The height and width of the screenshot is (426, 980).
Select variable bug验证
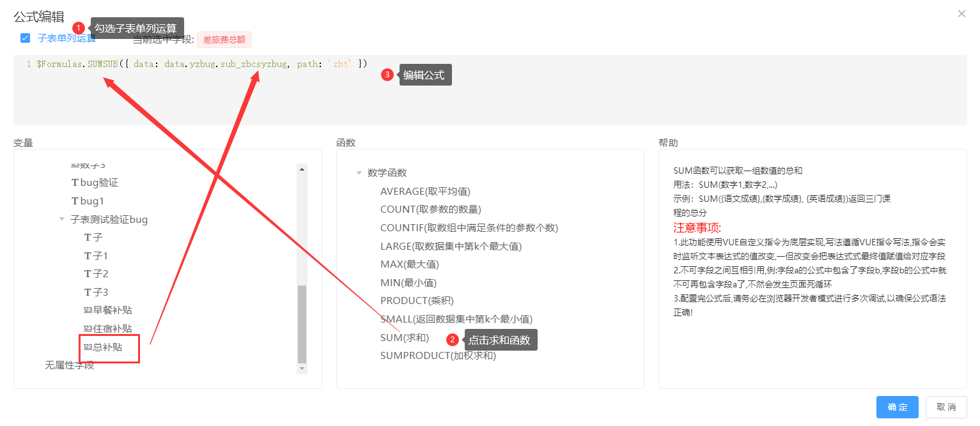pyautogui.click(x=99, y=183)
